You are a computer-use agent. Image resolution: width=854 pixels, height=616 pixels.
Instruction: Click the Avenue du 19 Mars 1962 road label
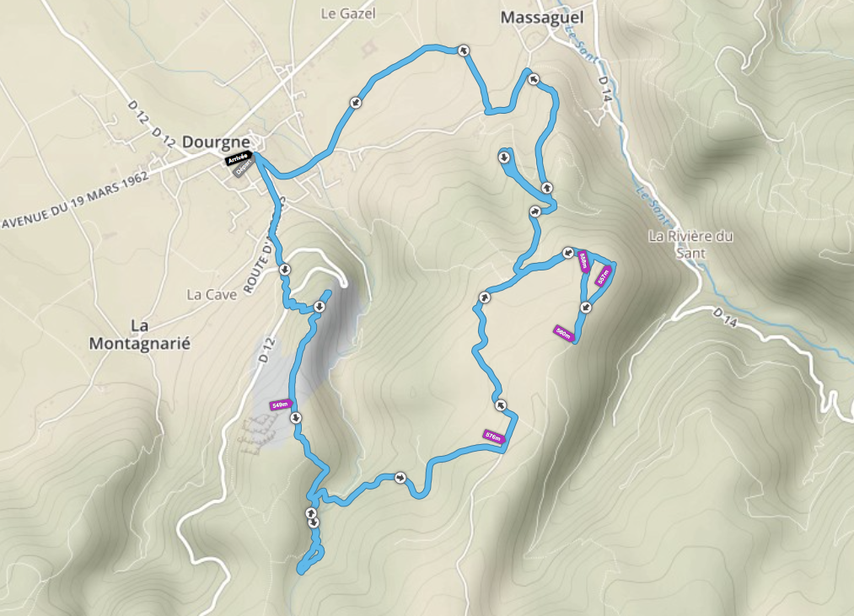click(75, 201)
